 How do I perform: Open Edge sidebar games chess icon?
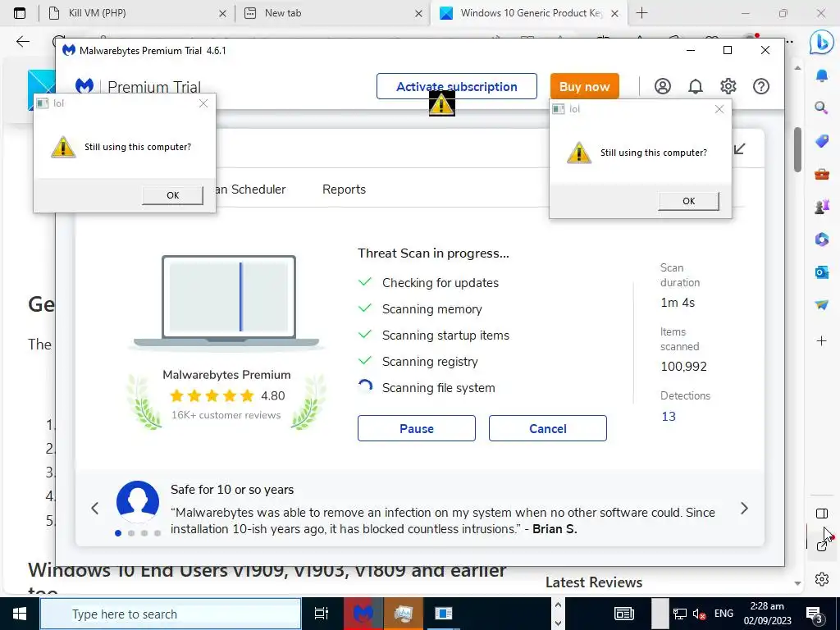[822, 206]
